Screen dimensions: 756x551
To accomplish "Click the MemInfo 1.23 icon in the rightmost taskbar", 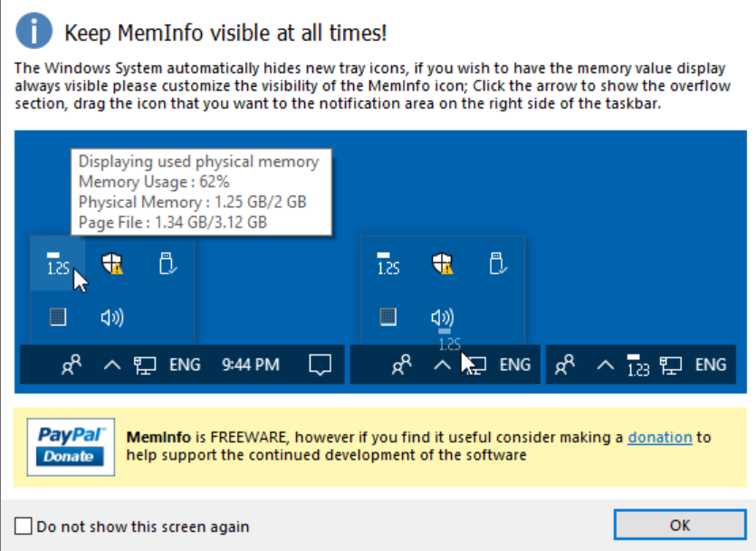I will 638,366.
